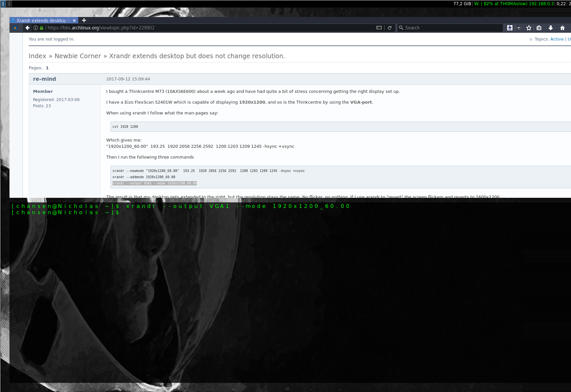Click the 'Member' title label
571x392 pixels.
43,91
